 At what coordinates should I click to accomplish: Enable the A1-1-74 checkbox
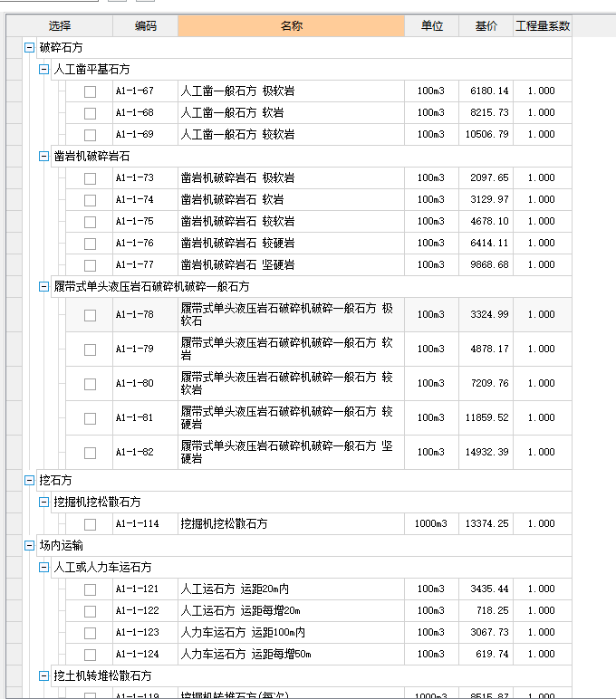90,200
